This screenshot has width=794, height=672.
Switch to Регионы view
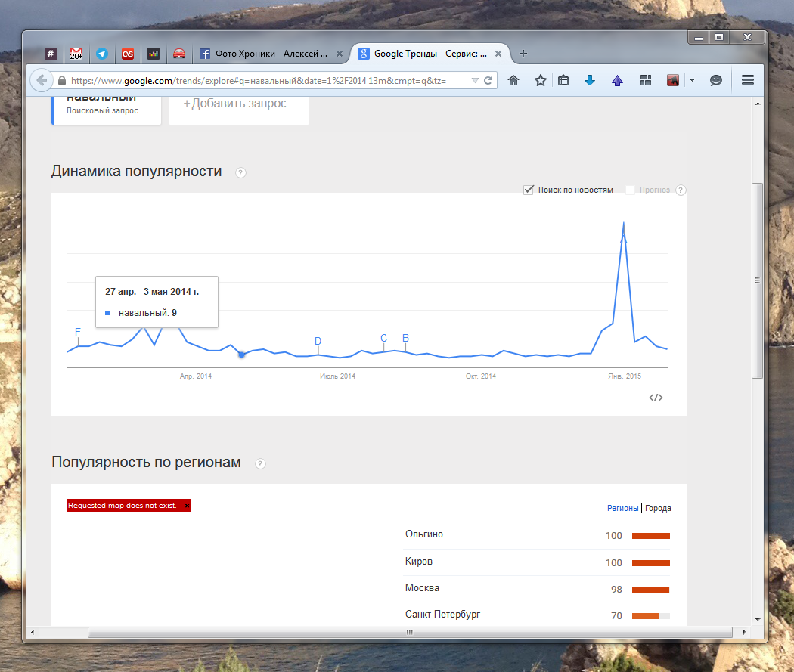point(622,508)
